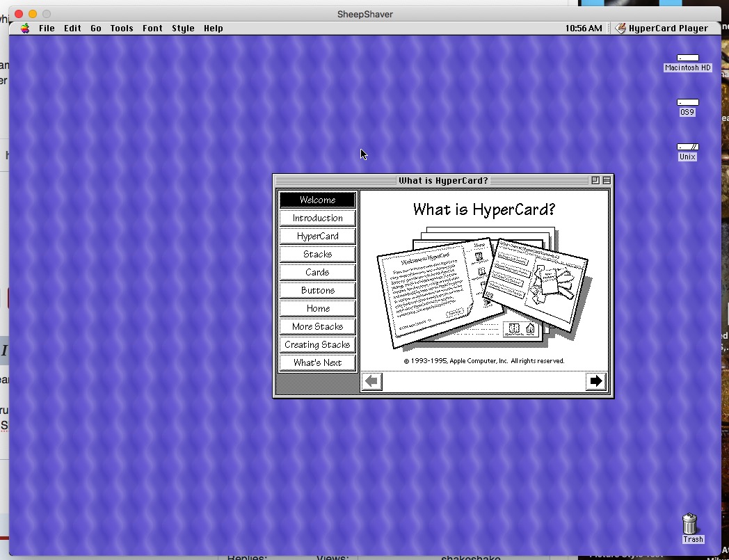Click the windowshade collapse box
Image resolution: width=729 pixels, height=560 pixels.
point(607,180)
